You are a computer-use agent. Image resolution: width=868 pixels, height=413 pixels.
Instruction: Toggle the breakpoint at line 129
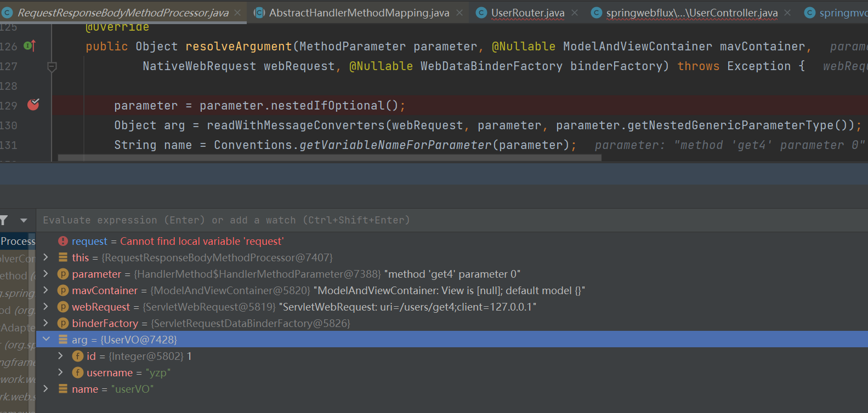[33, 105]
